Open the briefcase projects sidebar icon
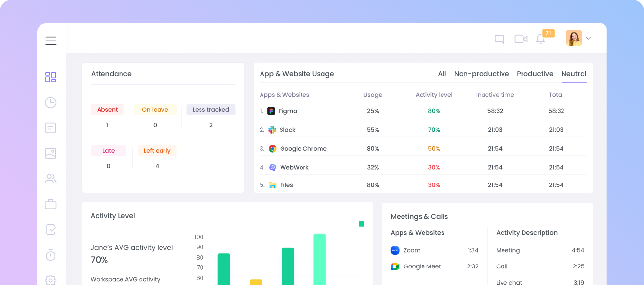Viewport: 644px width, 285px height. tap(51, 204)
